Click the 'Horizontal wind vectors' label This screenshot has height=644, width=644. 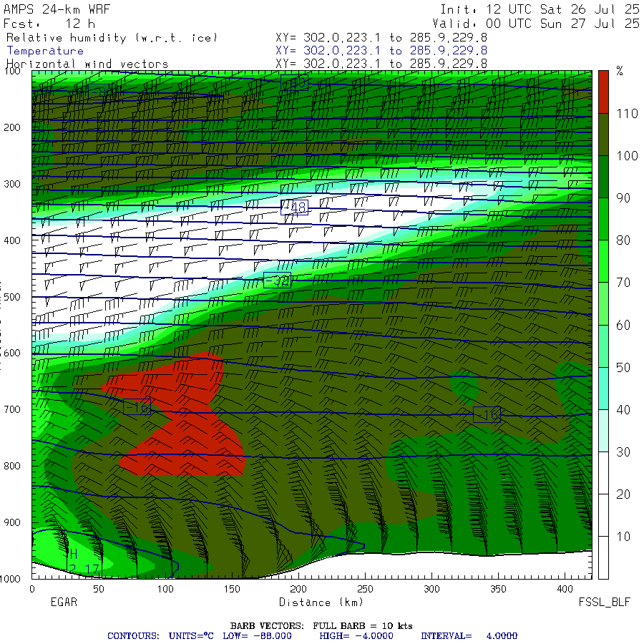[87, 64]
